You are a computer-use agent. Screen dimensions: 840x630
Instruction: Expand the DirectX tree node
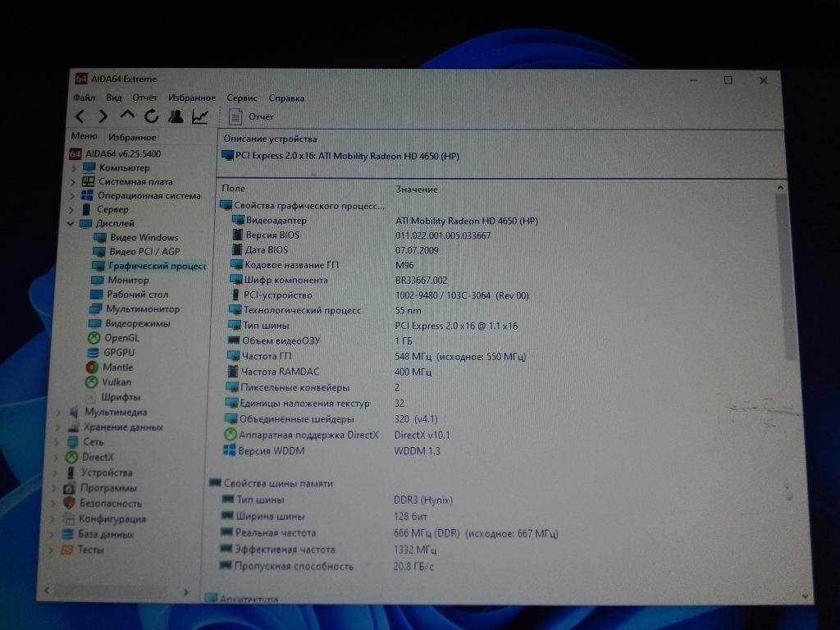click(56, 458)
